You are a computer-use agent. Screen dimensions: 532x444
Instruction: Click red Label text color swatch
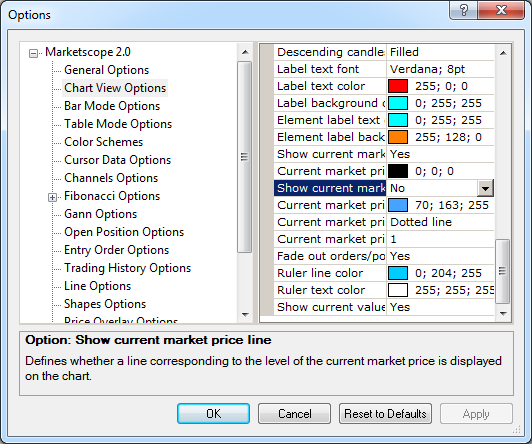point(398,86)
